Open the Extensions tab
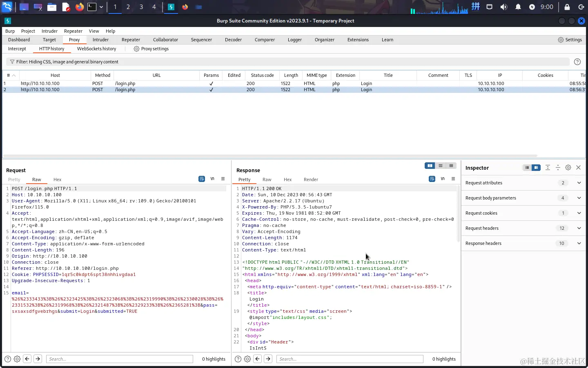The height and width of the screenshot is (368, 588). pyautogui.click(x=358, y=40)
